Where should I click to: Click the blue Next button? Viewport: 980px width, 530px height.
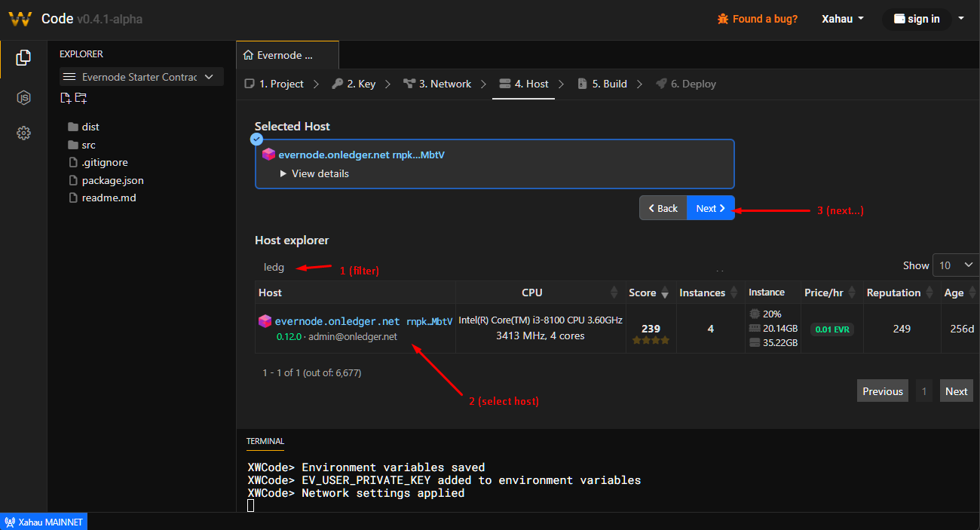click(x=711, y=208)
